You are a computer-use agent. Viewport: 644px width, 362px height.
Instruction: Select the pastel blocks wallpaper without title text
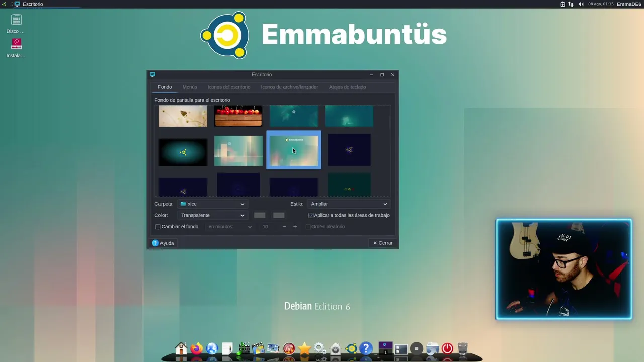pyautogui.click(x=238, y=150)
